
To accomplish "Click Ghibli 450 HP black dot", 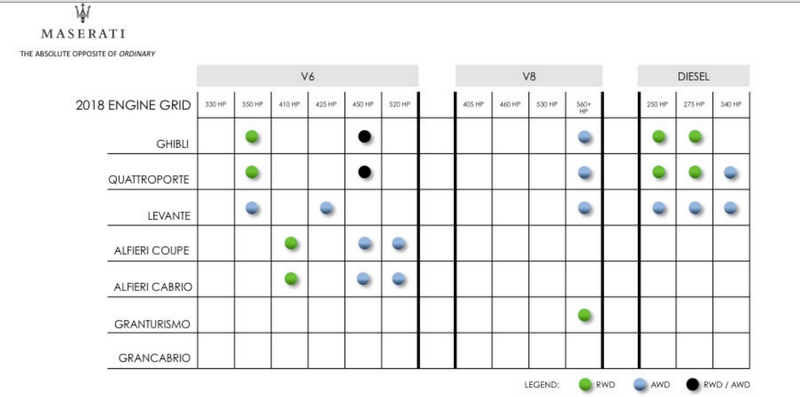I will (x=364, y=136).
